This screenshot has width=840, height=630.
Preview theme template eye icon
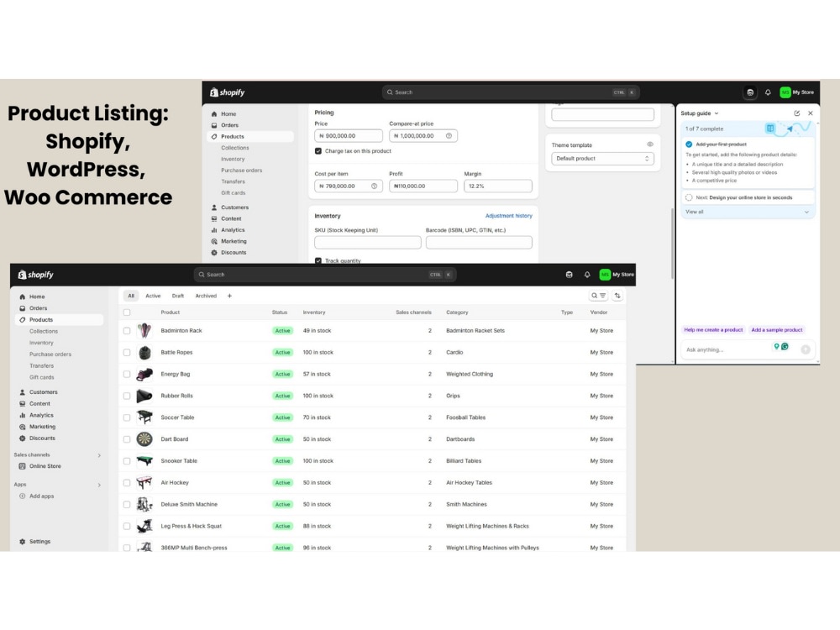pos(650,144)
